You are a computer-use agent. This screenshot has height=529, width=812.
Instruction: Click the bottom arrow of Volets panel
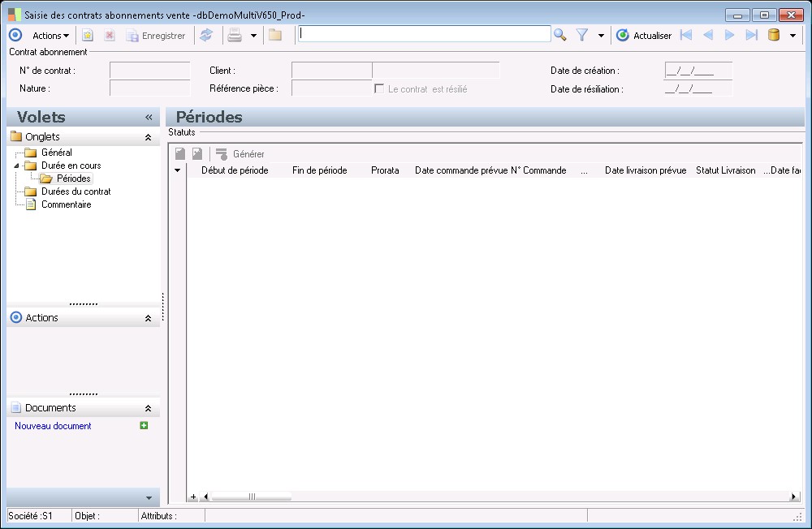pyautogui.click(x=149, y=498)
